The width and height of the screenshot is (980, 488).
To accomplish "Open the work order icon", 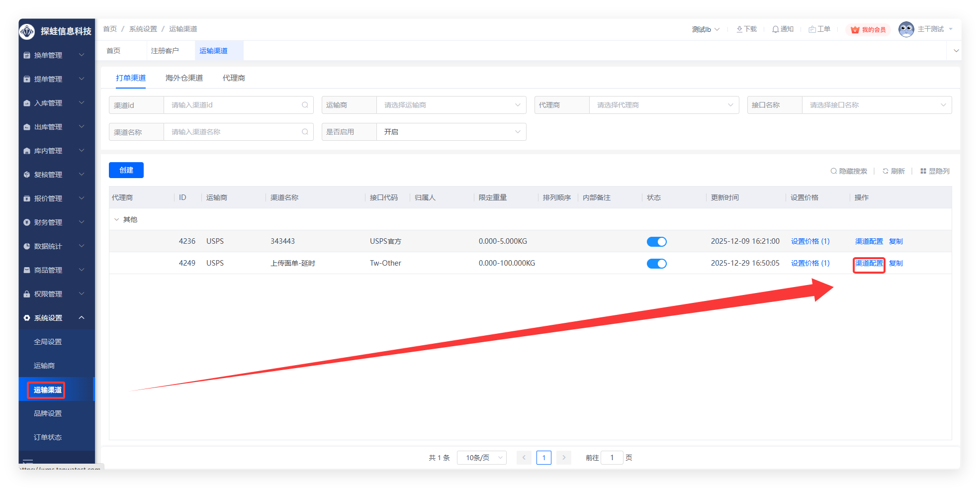I will pos(812,29).
